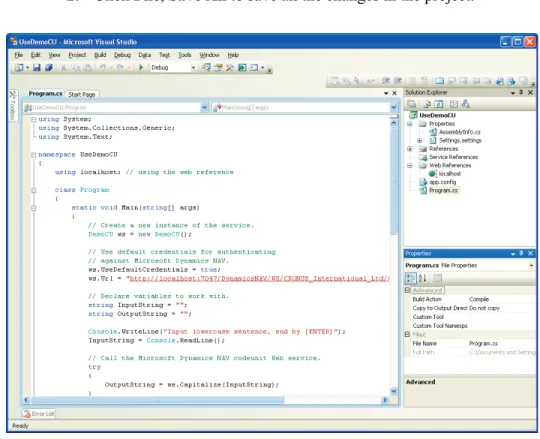This screenshot has width=540, height=439.
Task: Open the Toolbox icon with hammer and wrench
Action: tap(230, 67)
